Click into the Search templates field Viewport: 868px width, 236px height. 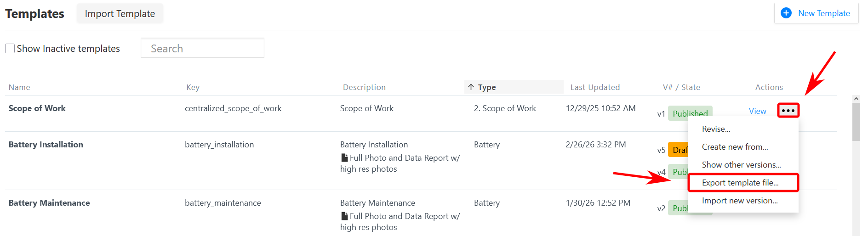(202, 49)
